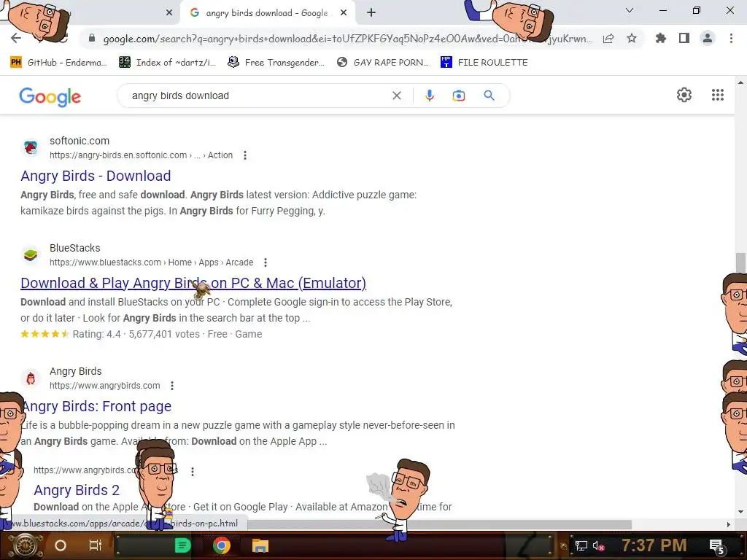Open the 7:37 PM clock flyout
Image resolution: width=747 pixels, height=560 pixels.
[x=654, y=545]
